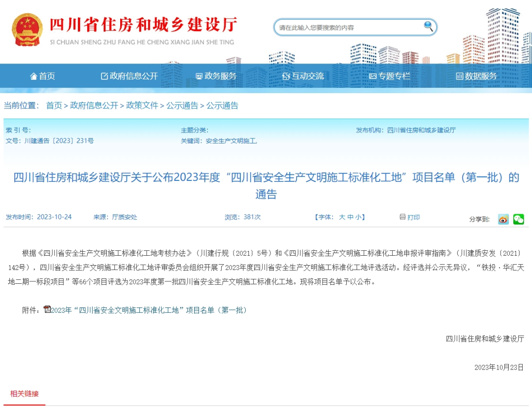
Task: Go to 政务服务 in navigation bar
Action: [x=216, y=76]
